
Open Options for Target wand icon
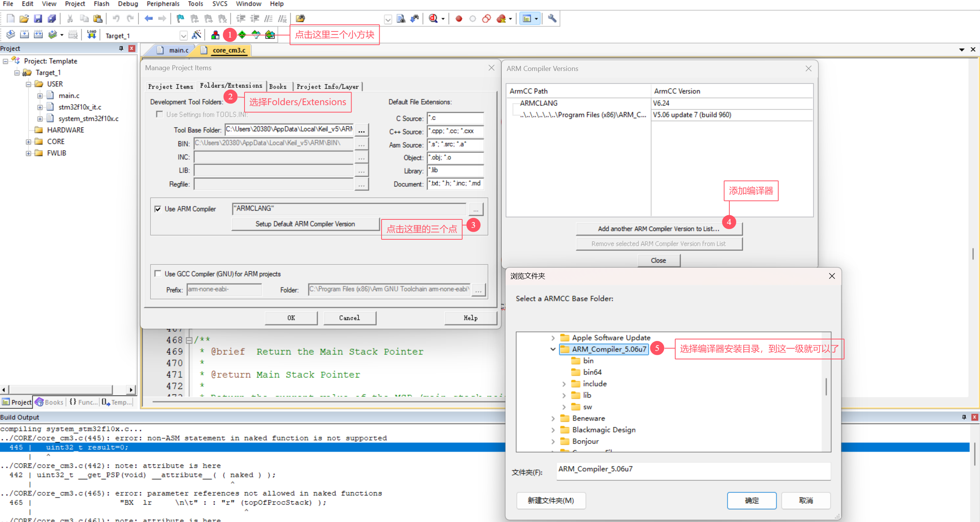tap(196, 35)
